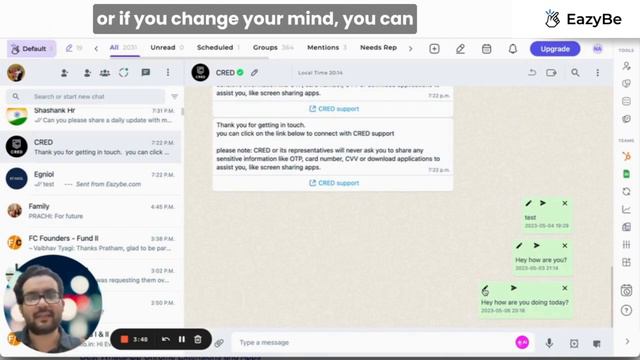The image size is (640, 360).
Task: Open the analytics chart icon in right sidebar
Action: (627, 209)
